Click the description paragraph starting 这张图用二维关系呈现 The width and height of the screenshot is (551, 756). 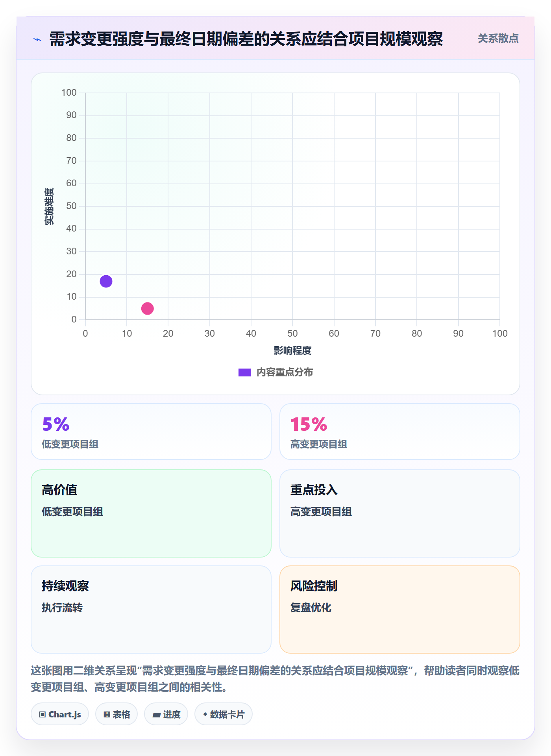pos(275,679)
